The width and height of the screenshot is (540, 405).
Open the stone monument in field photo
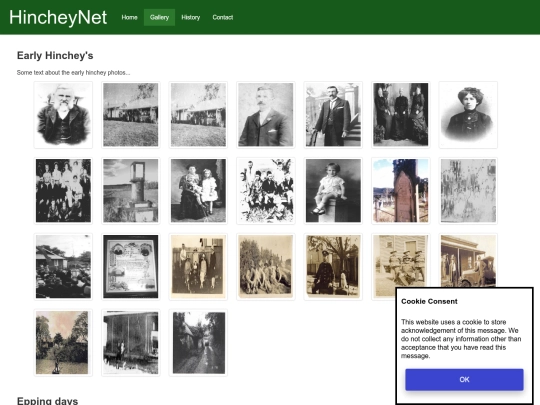click(x=131, y=190)
